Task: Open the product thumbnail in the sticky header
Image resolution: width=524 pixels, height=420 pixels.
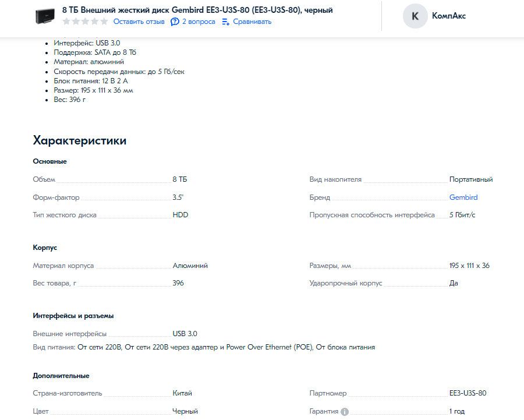Action: [45, 16]
